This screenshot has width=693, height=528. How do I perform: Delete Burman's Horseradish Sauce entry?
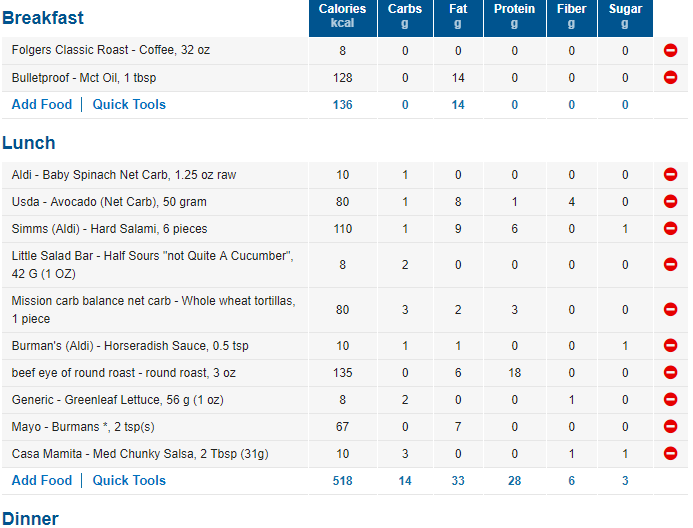click(x=670, y=345)
